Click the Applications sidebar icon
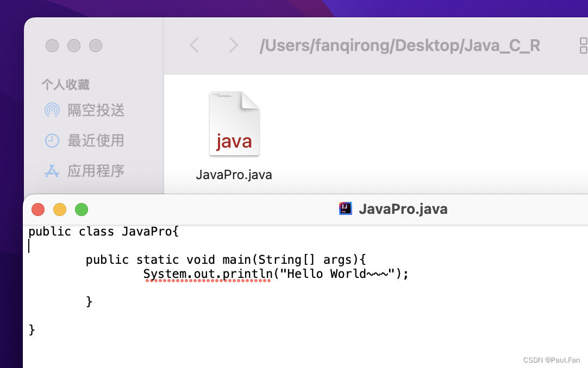The width and height of the screenshot is (588, 368). pos(52,171)
